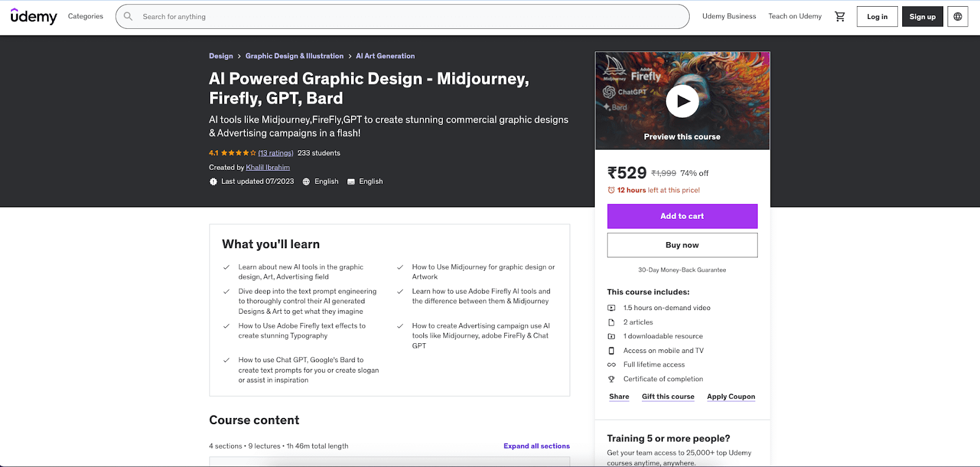Focus the Search for anything field
Image resolution: width=980 pixels, height=467 pixels.
pos(402,17)
